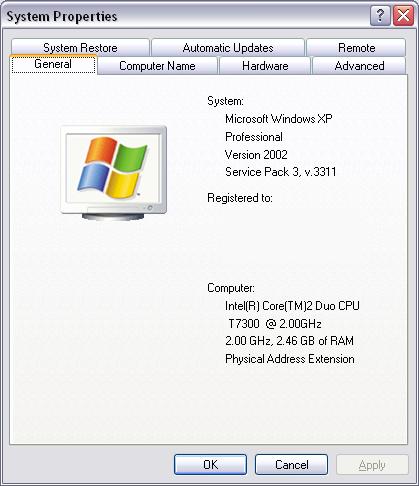Click the Microsoft Windows XP text line
This screenshot has height=486, width=419.
tap(279, 119)
